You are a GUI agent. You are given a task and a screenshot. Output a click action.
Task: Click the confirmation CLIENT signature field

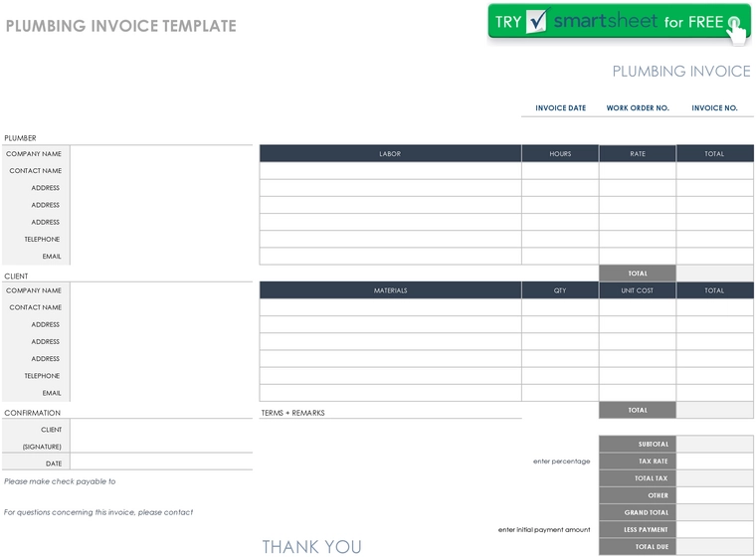pos(161,436)
